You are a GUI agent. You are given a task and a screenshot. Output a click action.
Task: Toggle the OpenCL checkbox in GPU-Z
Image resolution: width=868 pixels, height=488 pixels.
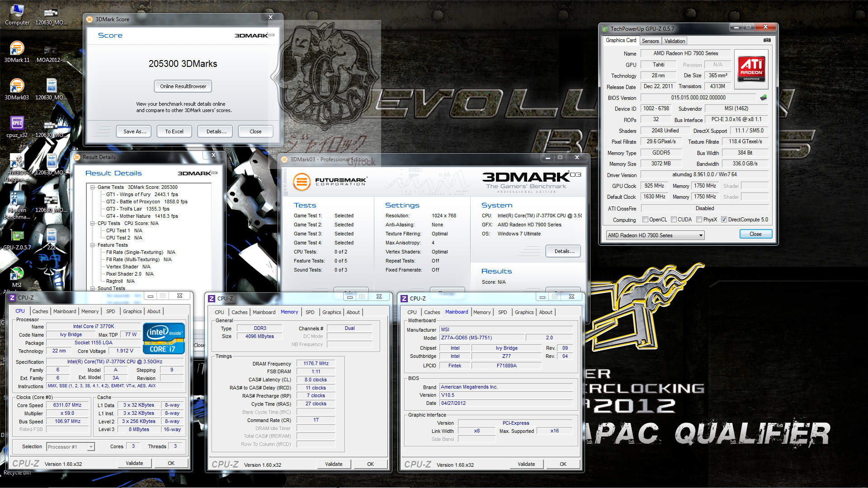point(646,220)
